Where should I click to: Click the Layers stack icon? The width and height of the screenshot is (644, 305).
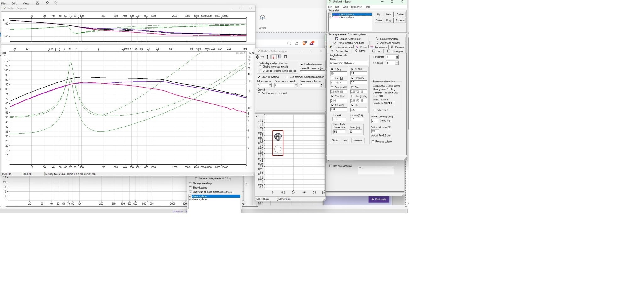[x=263, y=17]
